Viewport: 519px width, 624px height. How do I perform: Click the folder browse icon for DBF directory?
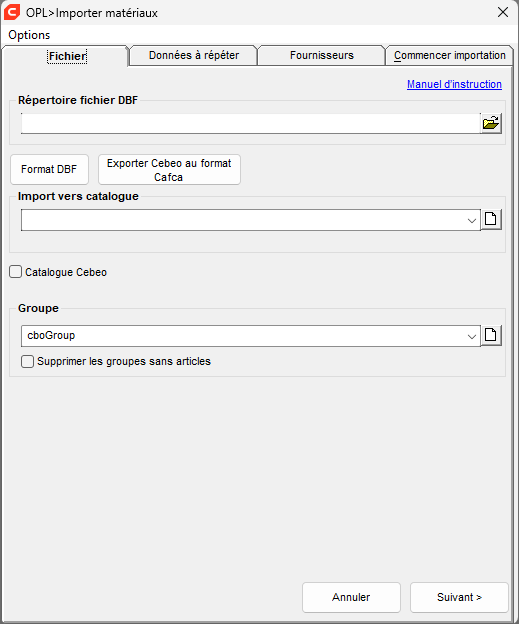(491, 123)
